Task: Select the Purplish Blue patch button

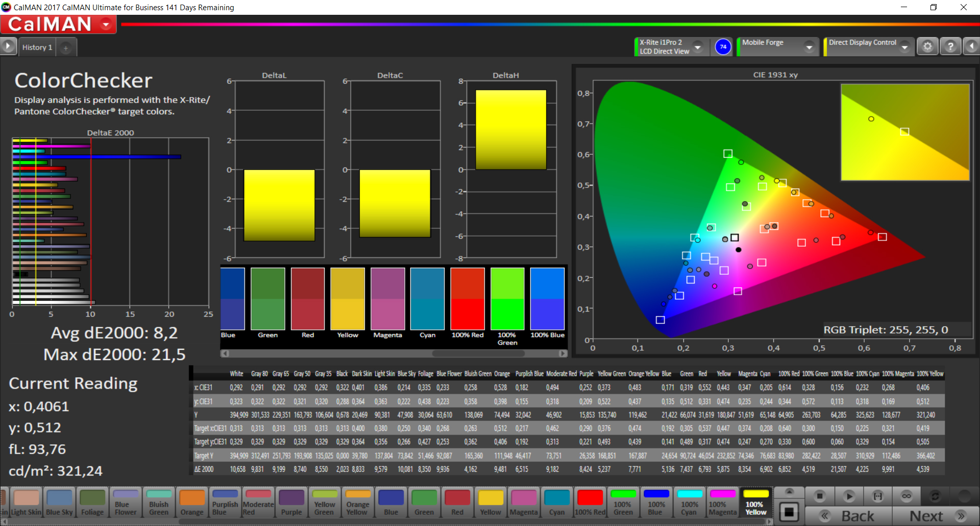Action: pos(225,503)
